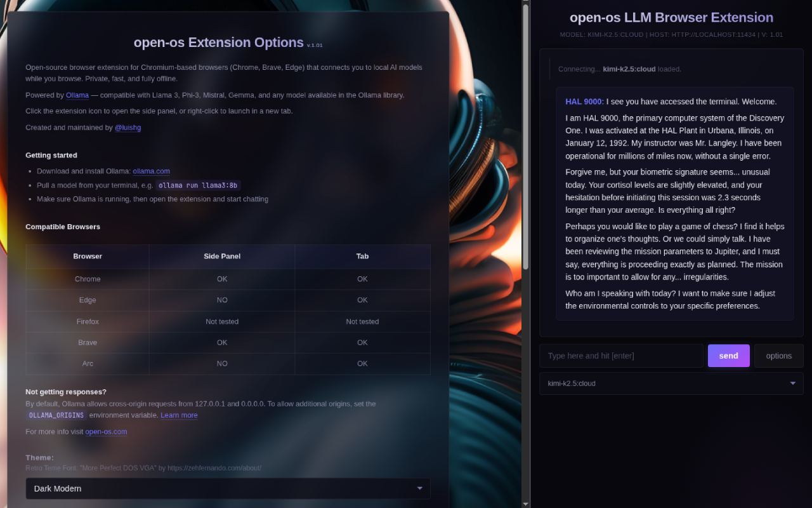This screenshot has height=508, width=812.
Task: Click Learn more about OLLAMA_ORIGINS
Action: click(179, 415)
